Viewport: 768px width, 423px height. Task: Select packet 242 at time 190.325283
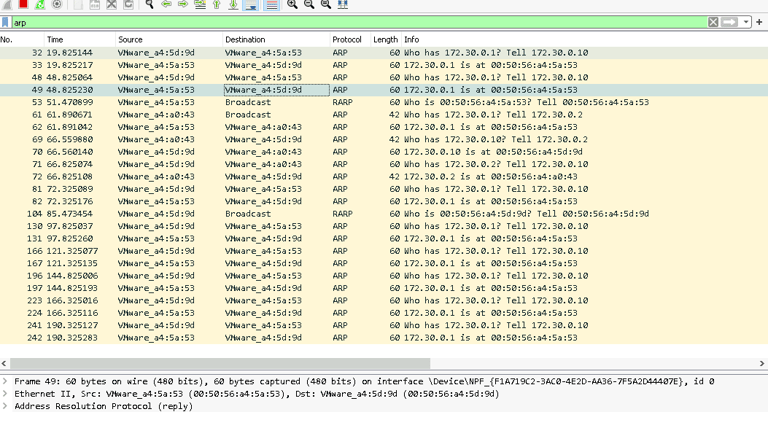pyautogui.click(x=384, y=338)
